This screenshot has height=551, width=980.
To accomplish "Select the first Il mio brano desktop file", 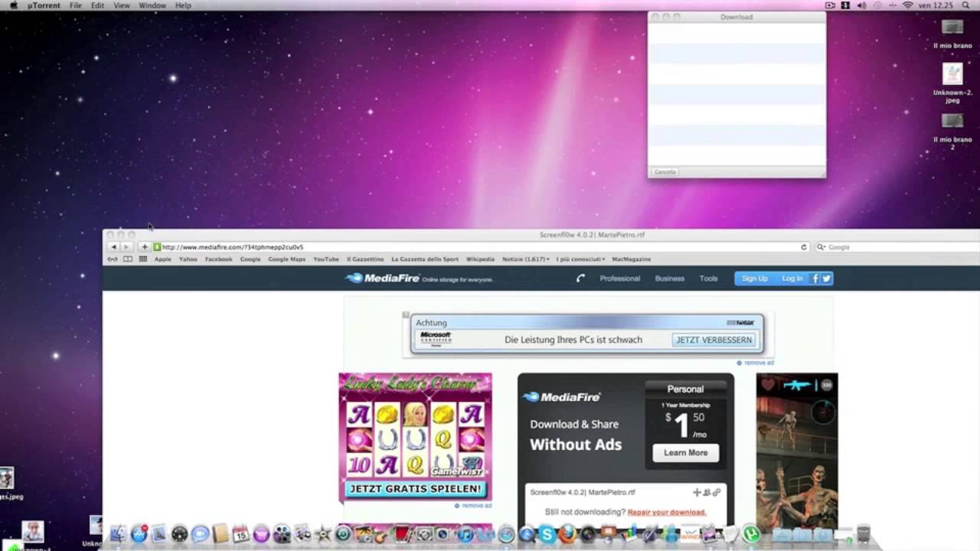I will coord(952,34).
